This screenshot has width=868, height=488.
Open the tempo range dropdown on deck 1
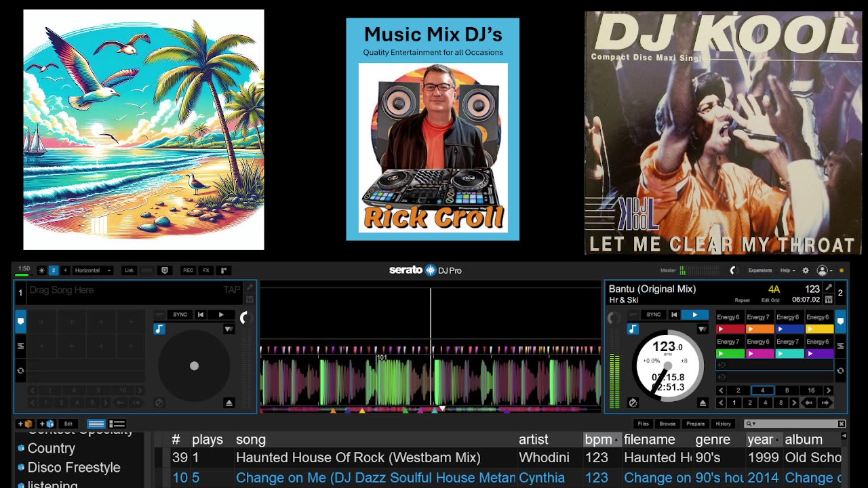229,329
